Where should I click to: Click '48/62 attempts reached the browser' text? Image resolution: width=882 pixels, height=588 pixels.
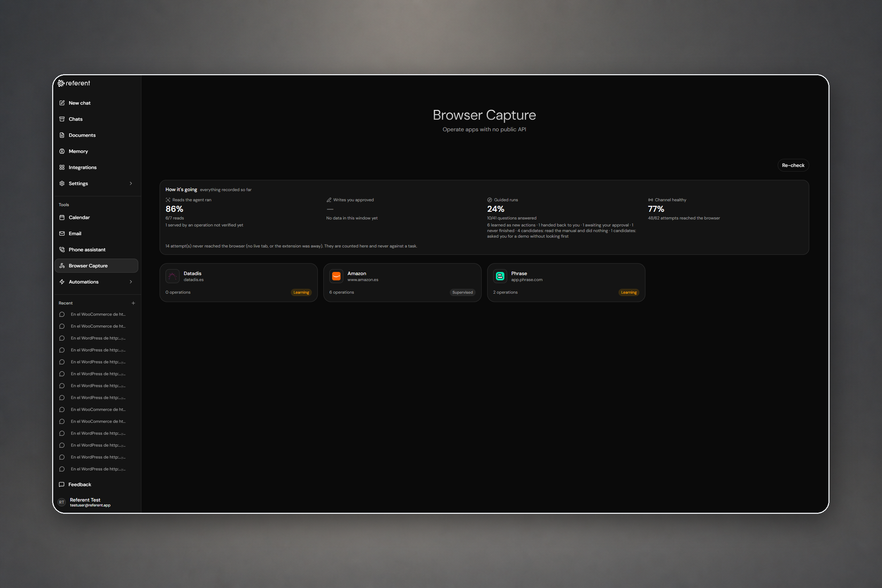(684, 218)
